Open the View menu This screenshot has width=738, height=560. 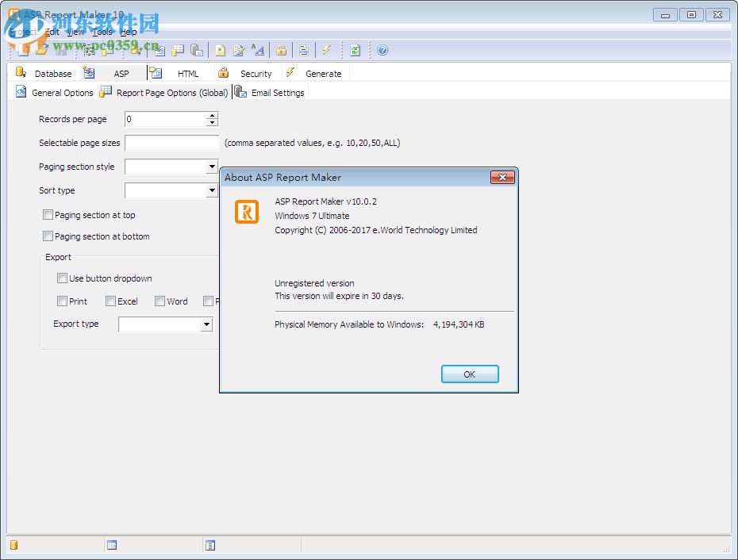(x=75, y=32)
